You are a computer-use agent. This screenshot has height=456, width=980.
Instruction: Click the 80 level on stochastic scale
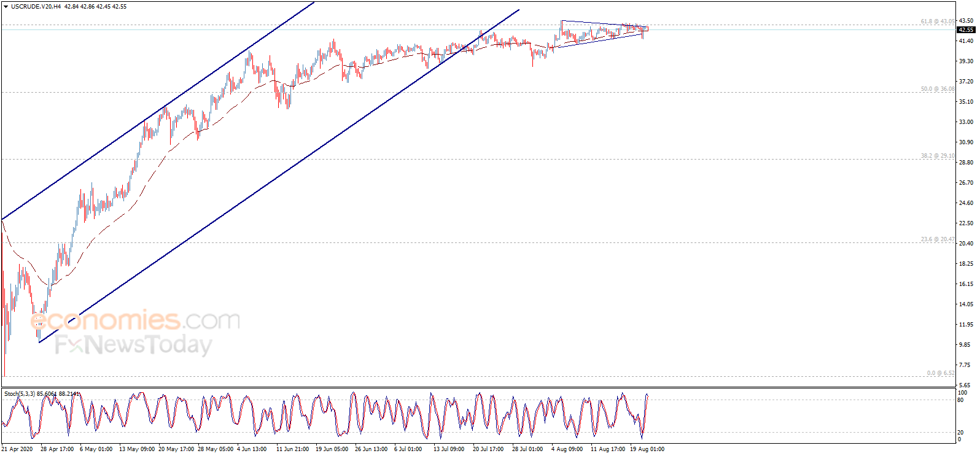pos(960,400)
